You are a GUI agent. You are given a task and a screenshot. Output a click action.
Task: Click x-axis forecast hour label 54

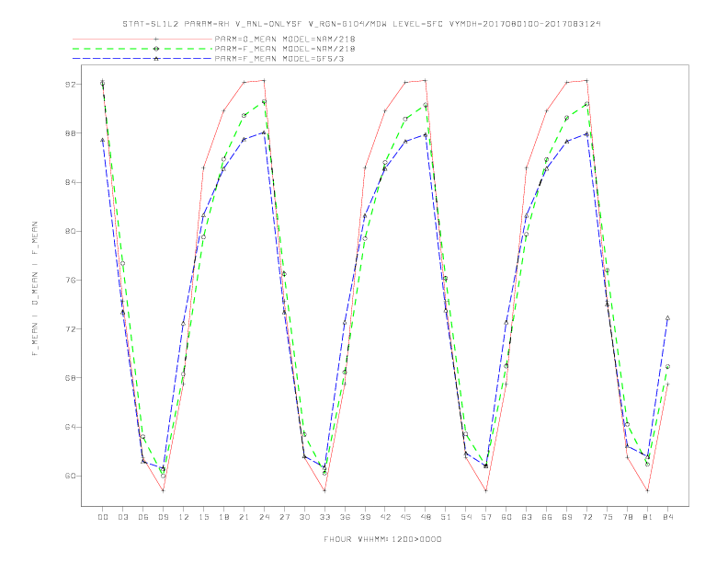click(x=466, y=517)
